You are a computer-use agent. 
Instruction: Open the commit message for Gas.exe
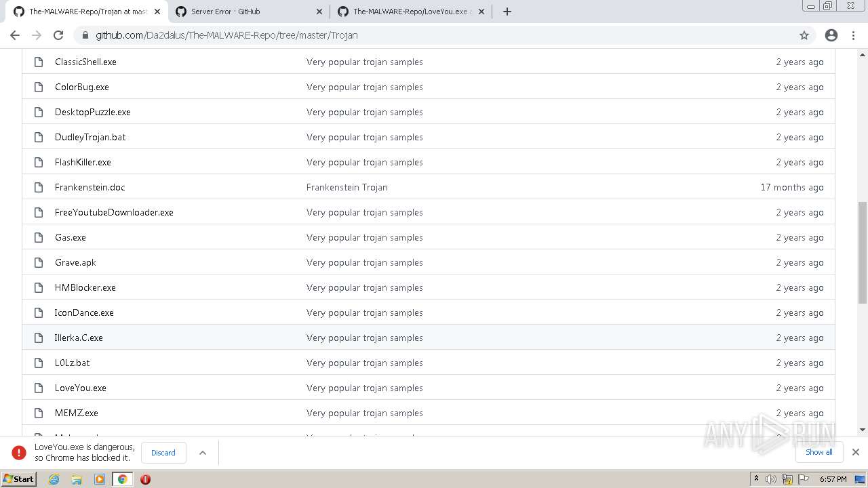[365, 237]
